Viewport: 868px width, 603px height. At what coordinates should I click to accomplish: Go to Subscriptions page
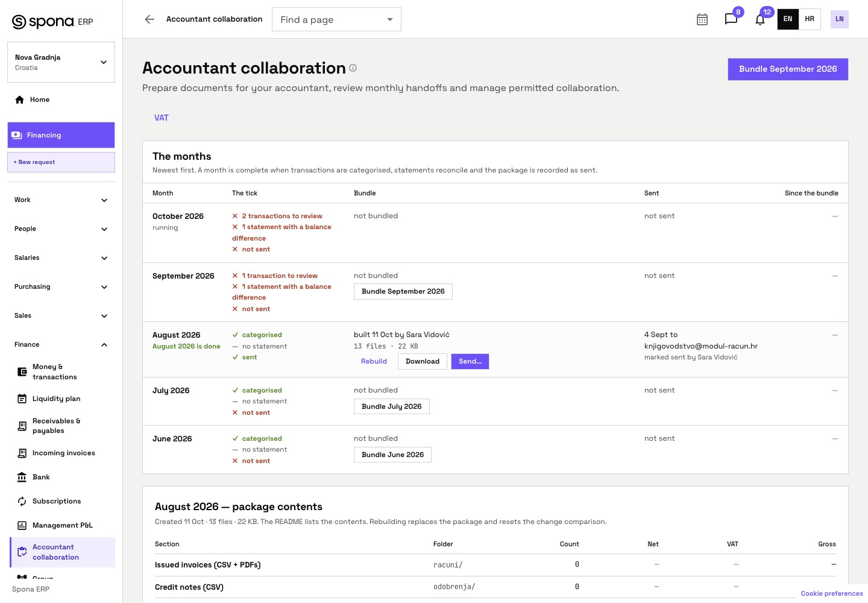tap(62, 501)
